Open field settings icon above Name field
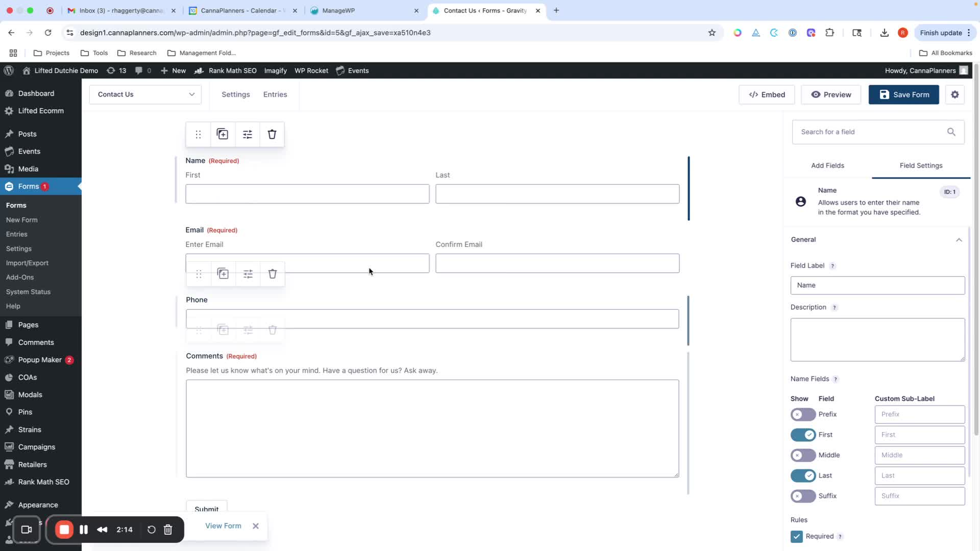980x551 pixels. pos(248,134)
